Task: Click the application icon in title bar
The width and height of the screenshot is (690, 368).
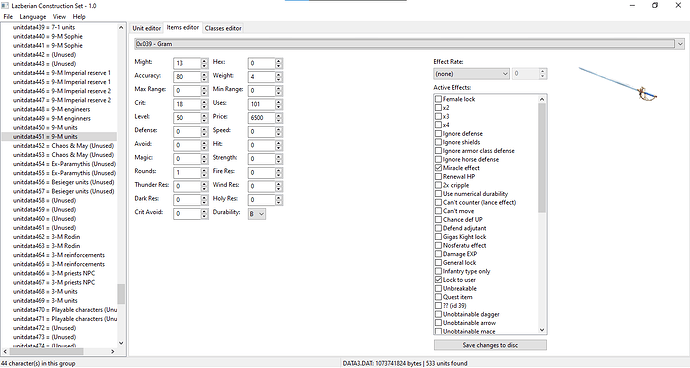Action: point(5,6)
